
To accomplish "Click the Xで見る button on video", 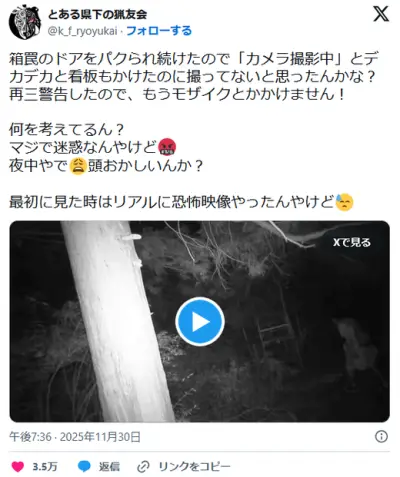I will click(352, 242).
